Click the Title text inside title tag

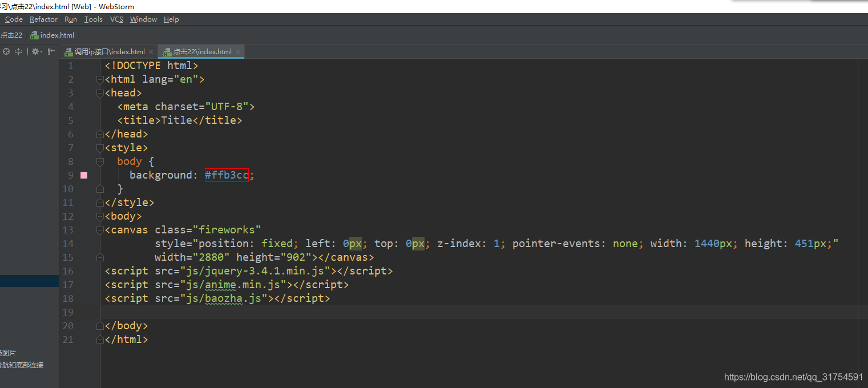click(176, 120)
